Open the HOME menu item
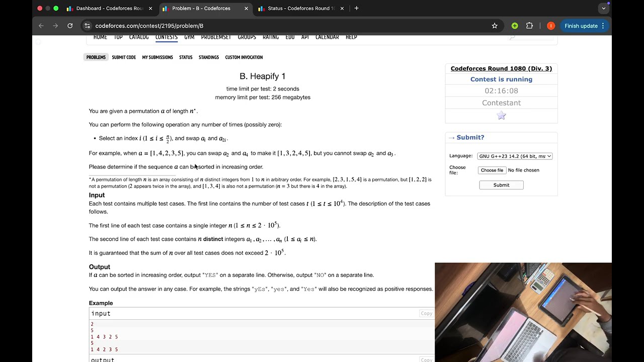The image size is (644, 362). pyautogui.click(x=100, y=37)
